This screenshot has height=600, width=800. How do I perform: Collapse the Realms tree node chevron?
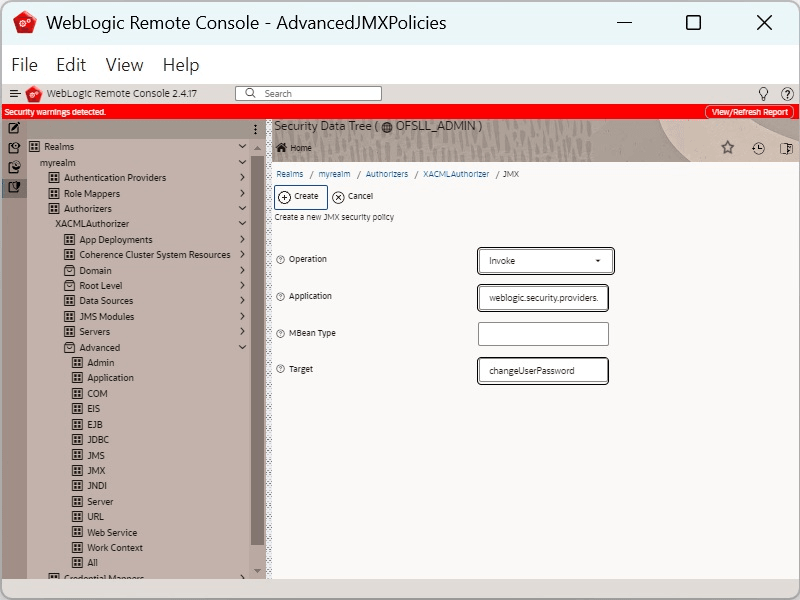click(242, 146)
